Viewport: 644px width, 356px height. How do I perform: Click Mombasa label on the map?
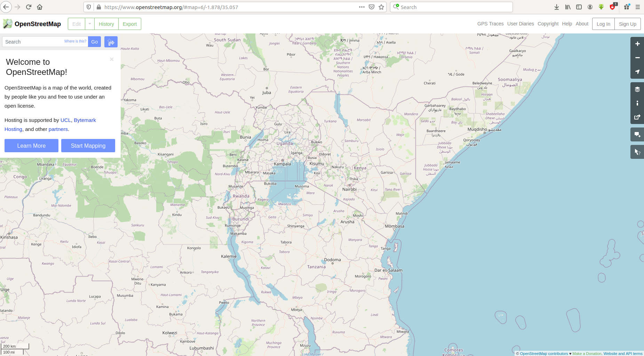pos(395,226)
